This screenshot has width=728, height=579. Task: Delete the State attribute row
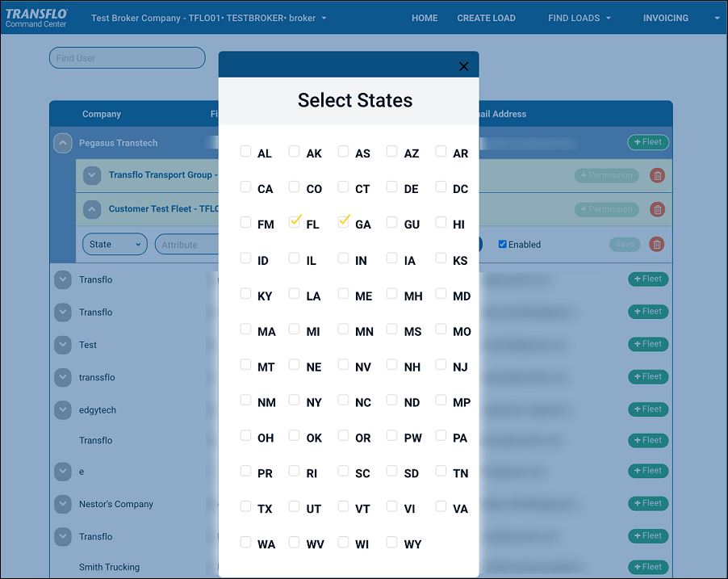tap(657, 244)
